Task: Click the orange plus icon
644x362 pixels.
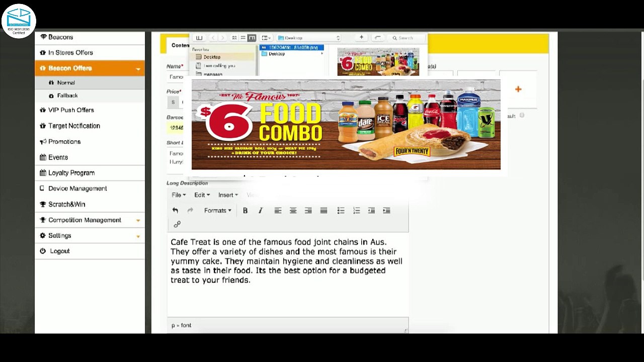Action: click(x=518, y=89)
